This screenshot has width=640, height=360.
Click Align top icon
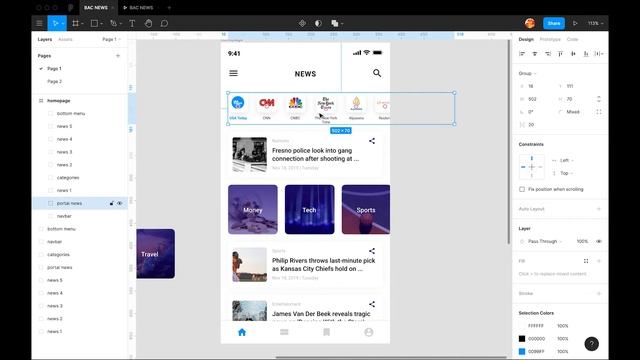(x=560, y=53)
